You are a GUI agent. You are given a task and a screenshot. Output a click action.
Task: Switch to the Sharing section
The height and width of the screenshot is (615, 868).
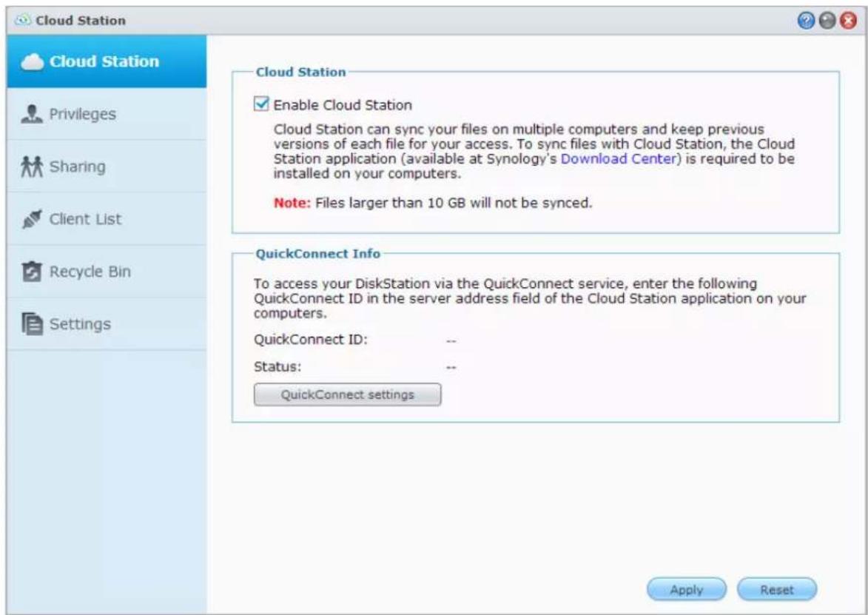(x=107, y=167)
